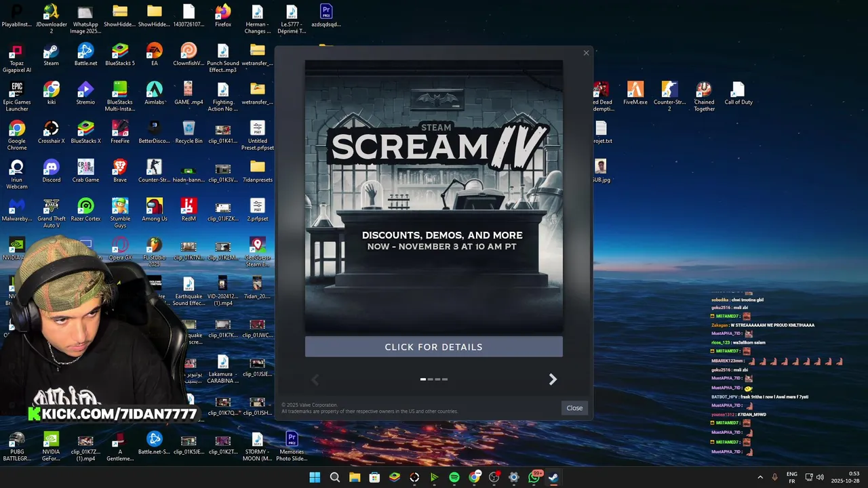This screenshot has height=488, width=868.
Task: Open the FreeFire desktop icon
Action: tap(120, 133)
